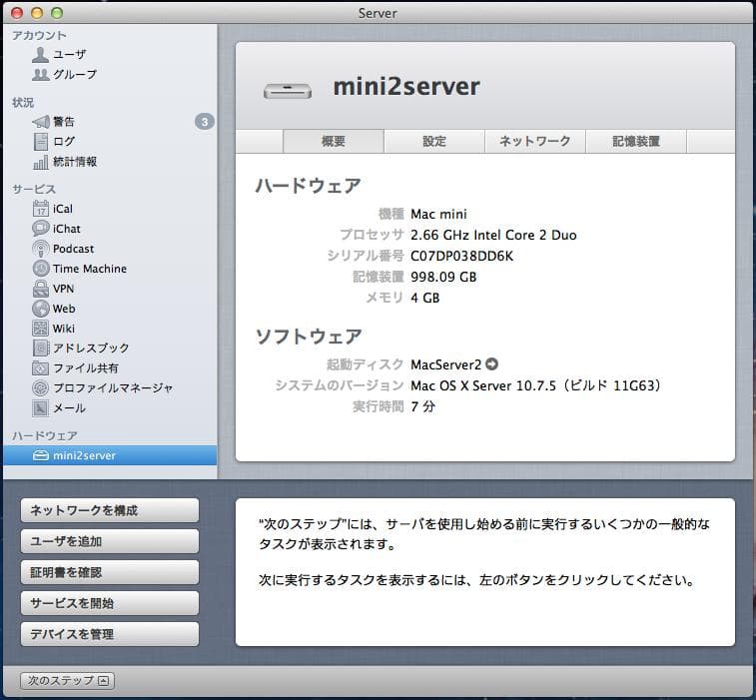Switch to the 概要 tab
The width and height of the screenshot is (756, 700).
point(334,141)
